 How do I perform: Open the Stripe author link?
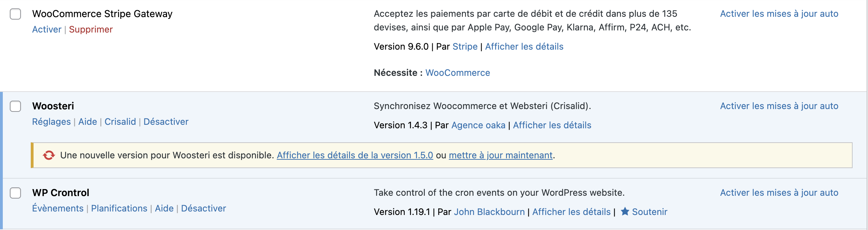click(x=465, y=46)
